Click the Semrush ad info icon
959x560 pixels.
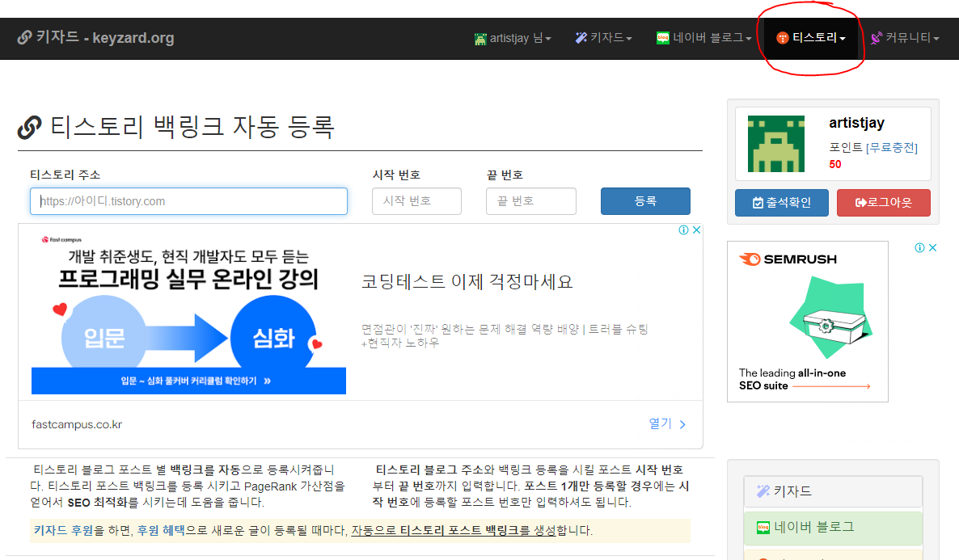pos(920,247)
